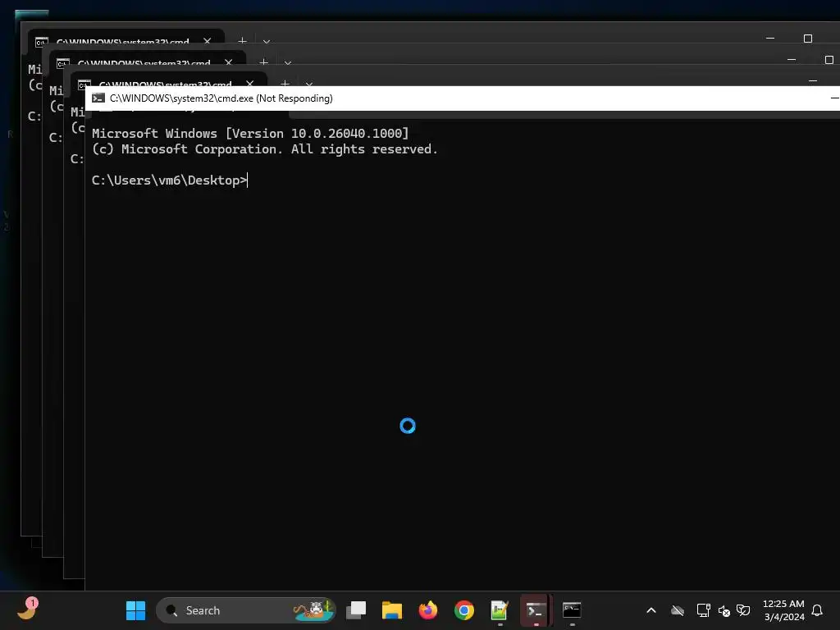This screenshot has height=630, width=840.
Task: Minimize the middle Terminal window
Action: 792,59
